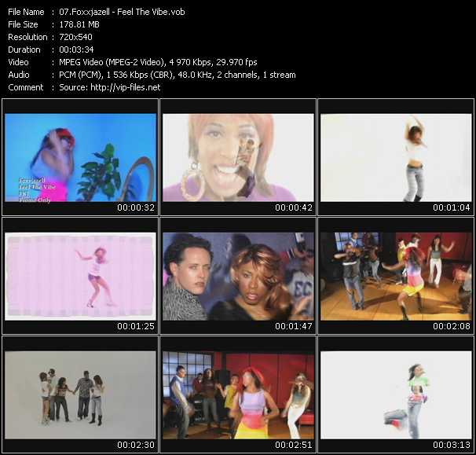Click the 'File Size' label
This screenshot has width=476, height=455.
[x=23, y=24]
